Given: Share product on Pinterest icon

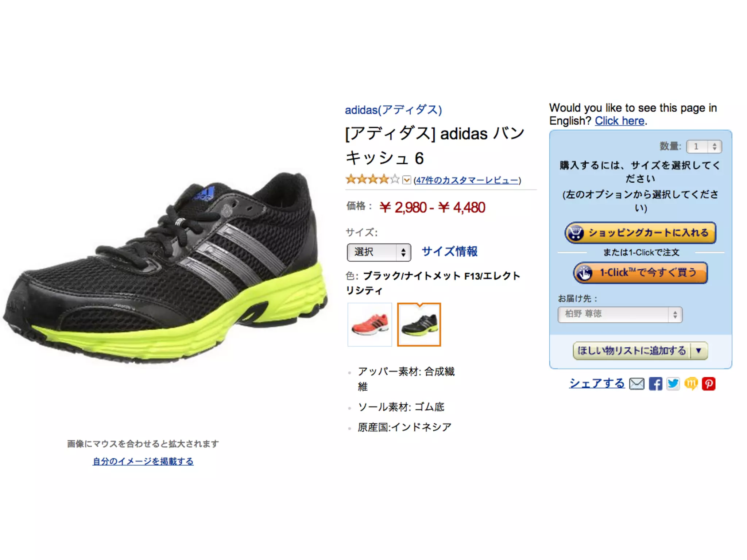Looking at the screenshot, I should [x=708, y=384].
